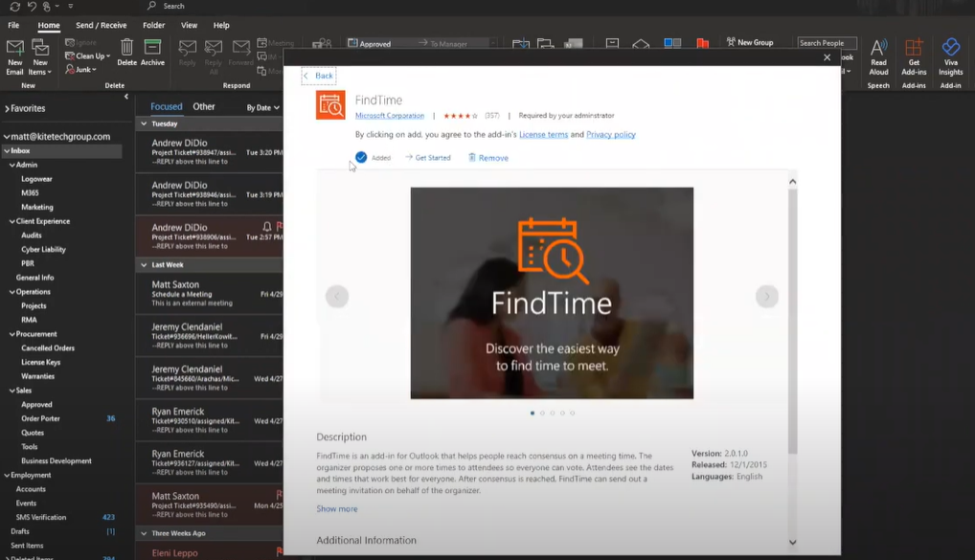Screen dimensions: 975x560
Task: Click the reminder bell on Andrew DiDio's email
Action: click(x=267, y=226)
